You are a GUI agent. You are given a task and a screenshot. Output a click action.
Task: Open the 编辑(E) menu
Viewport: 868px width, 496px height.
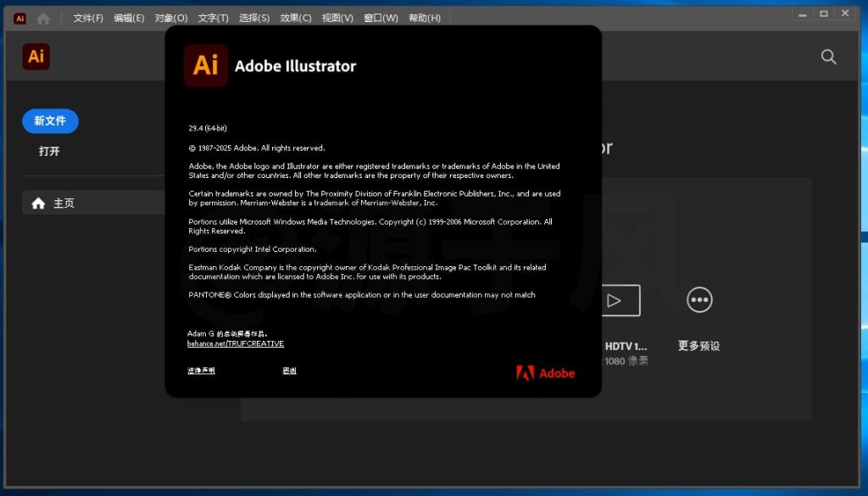pyautogui.click(x=129, y=19)
